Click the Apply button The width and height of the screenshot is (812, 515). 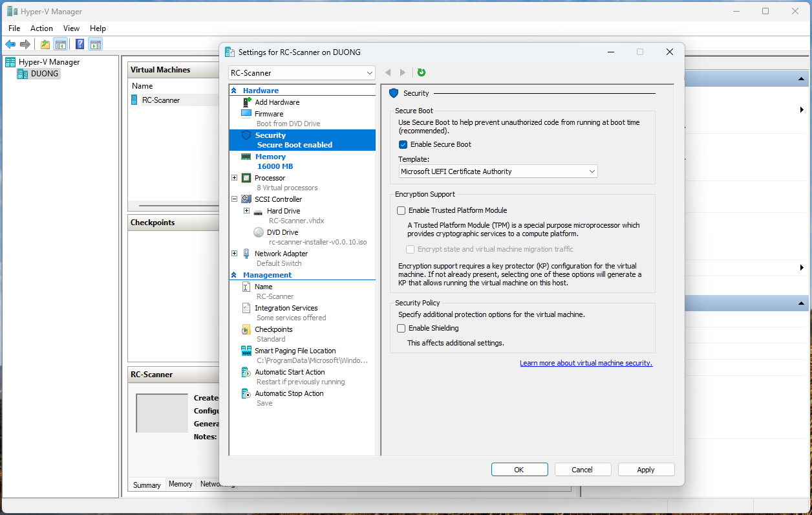(646, 470)
